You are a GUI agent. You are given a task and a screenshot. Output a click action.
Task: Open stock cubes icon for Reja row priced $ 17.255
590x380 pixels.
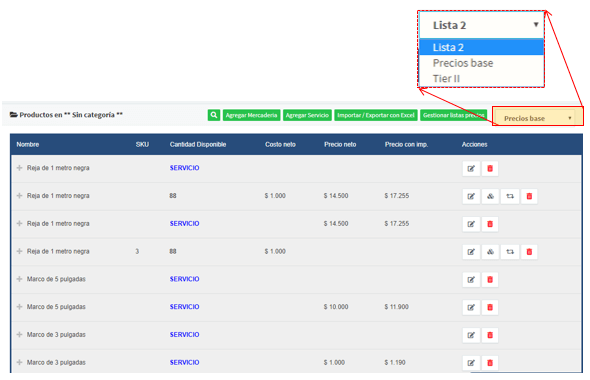pyautogui.click(x=490, y=196)
